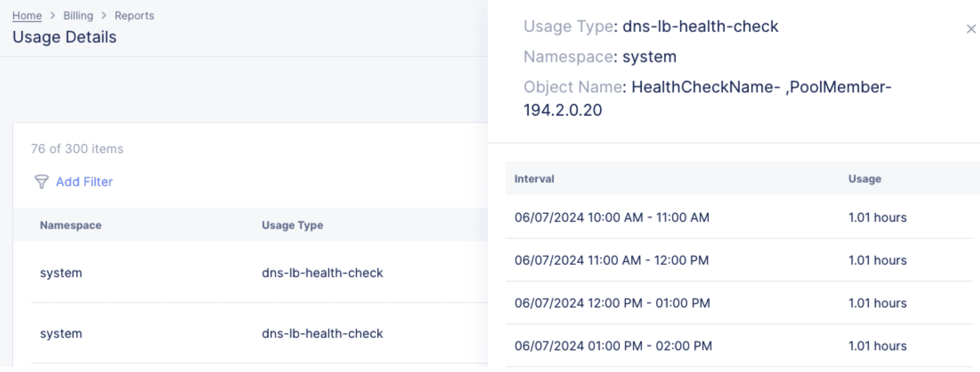The image size is (980, 372).
Task: Click the chevron before Reports breadcrumb
Action: coord(104,16)
